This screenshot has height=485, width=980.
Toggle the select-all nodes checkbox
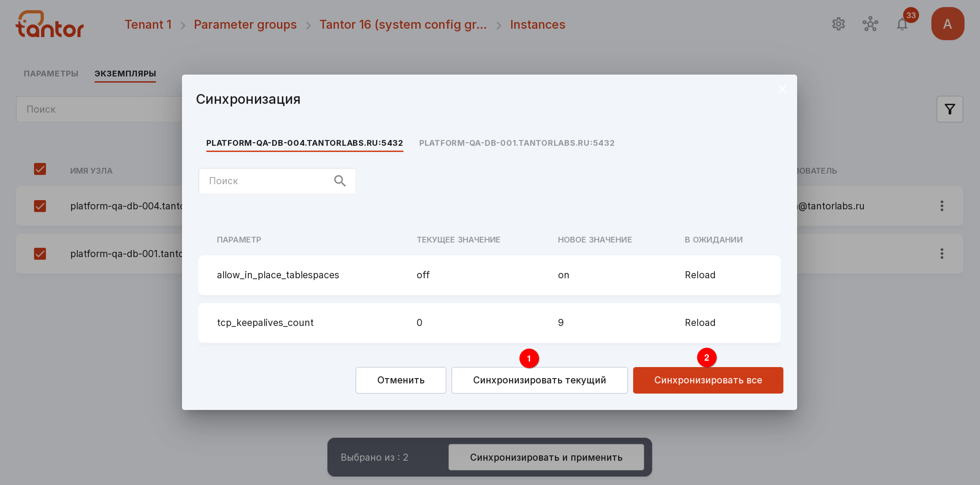[x=40, y=169]
